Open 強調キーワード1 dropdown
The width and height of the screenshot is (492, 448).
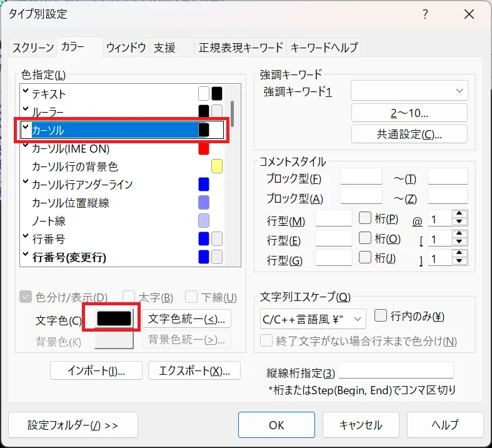409,91
